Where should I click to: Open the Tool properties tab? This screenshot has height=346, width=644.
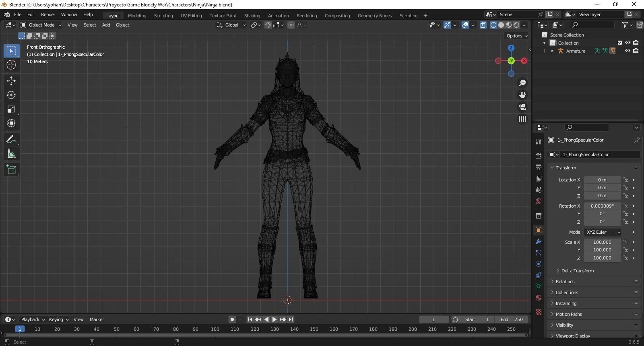(x=539, y=141)
